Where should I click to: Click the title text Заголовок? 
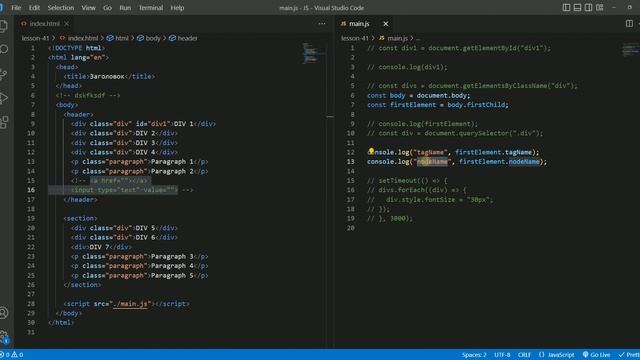[x=107, y=76]
